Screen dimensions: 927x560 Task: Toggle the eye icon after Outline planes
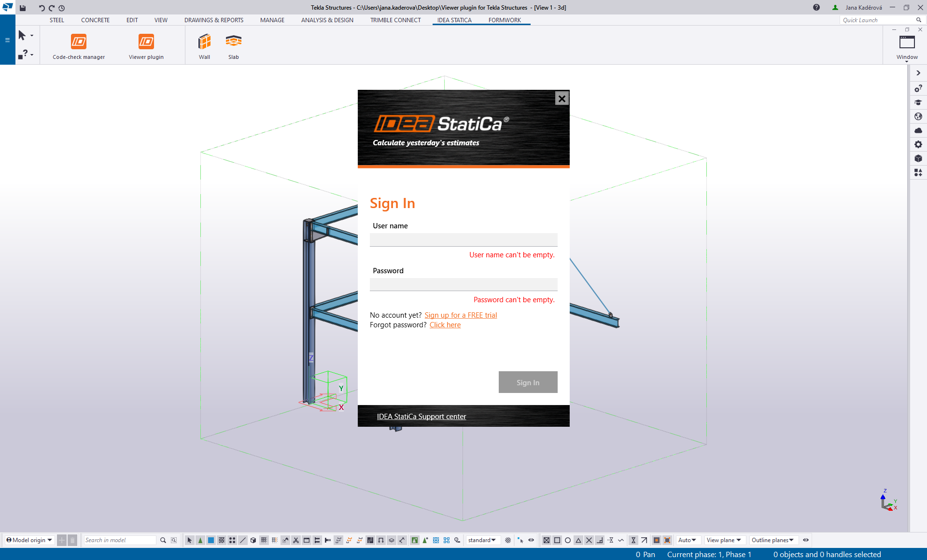806,540
